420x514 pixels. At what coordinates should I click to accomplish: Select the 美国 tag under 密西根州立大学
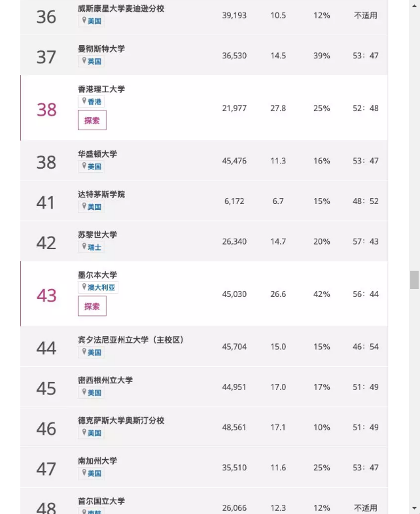[94, 393]
